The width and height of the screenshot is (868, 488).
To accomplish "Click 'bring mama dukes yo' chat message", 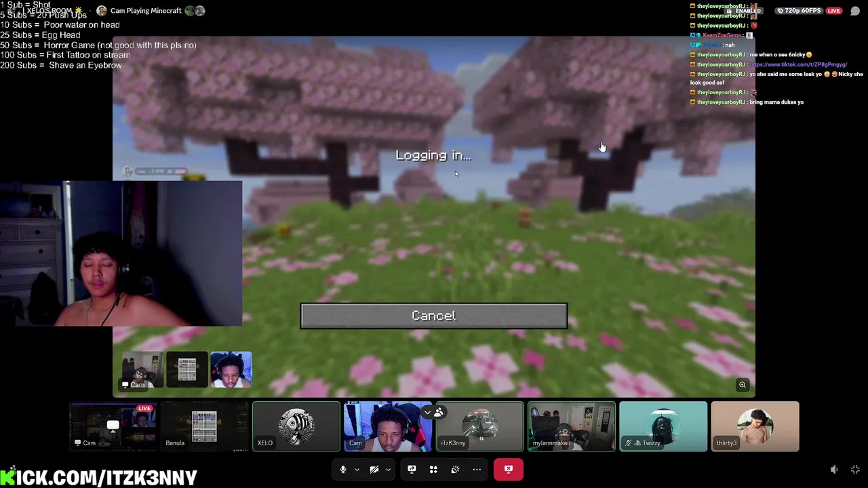I will click(x=776, y=102).
